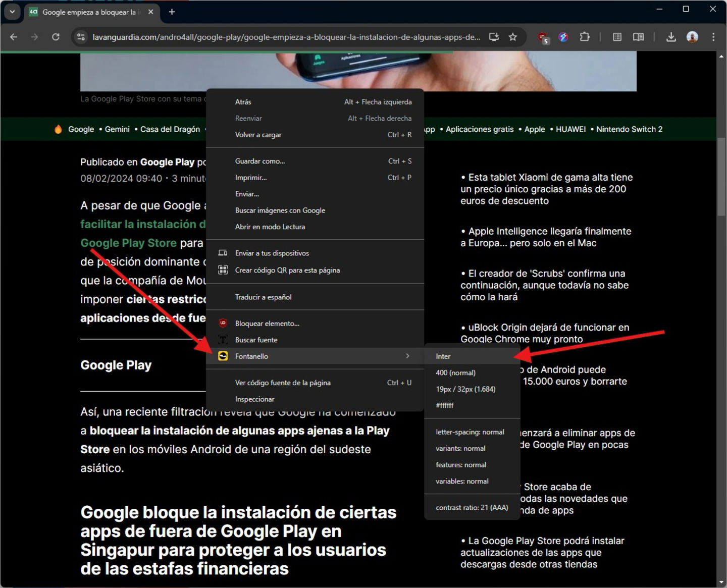Open the Chrome three-dot menu
Viewport: 727px width, 588px height.
713,37
